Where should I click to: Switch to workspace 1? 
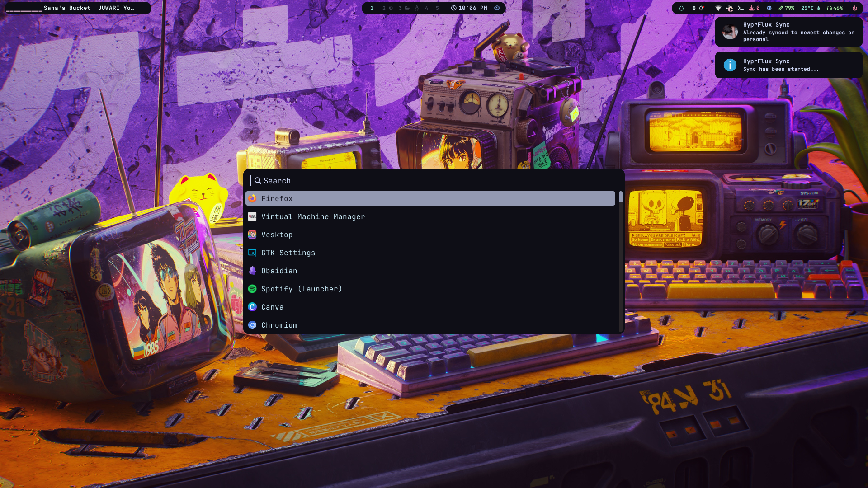click(372, 8)
